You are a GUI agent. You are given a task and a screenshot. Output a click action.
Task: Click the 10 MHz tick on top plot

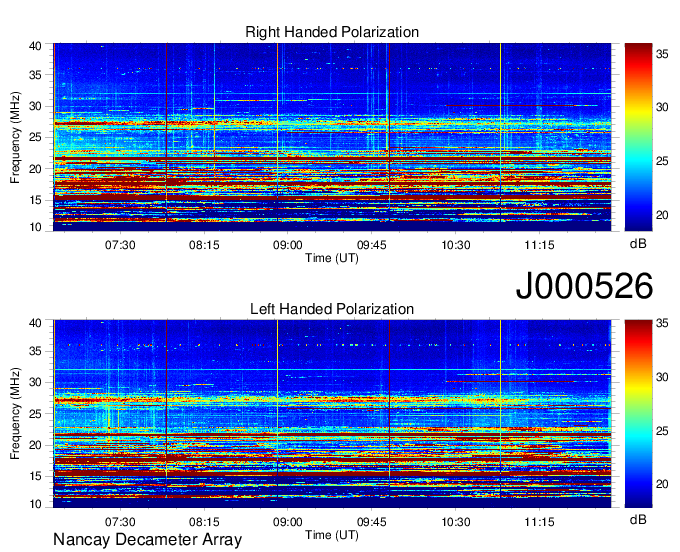click(x=36, y=227)
